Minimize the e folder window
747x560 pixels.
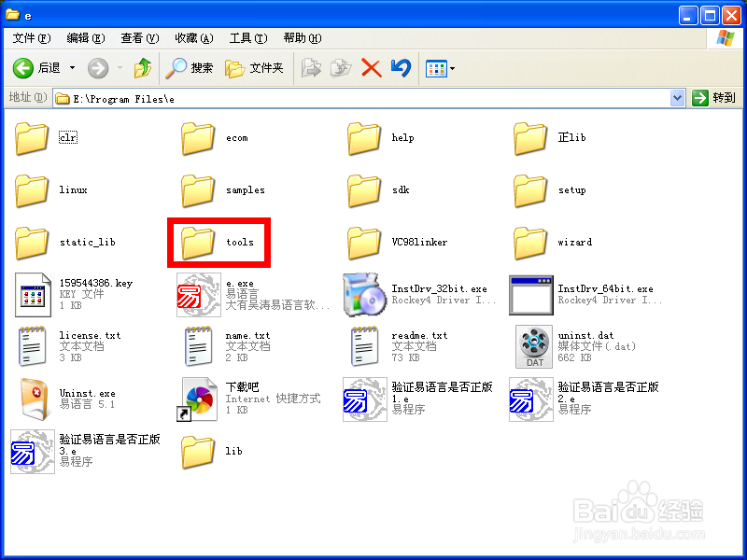point(687,16)
